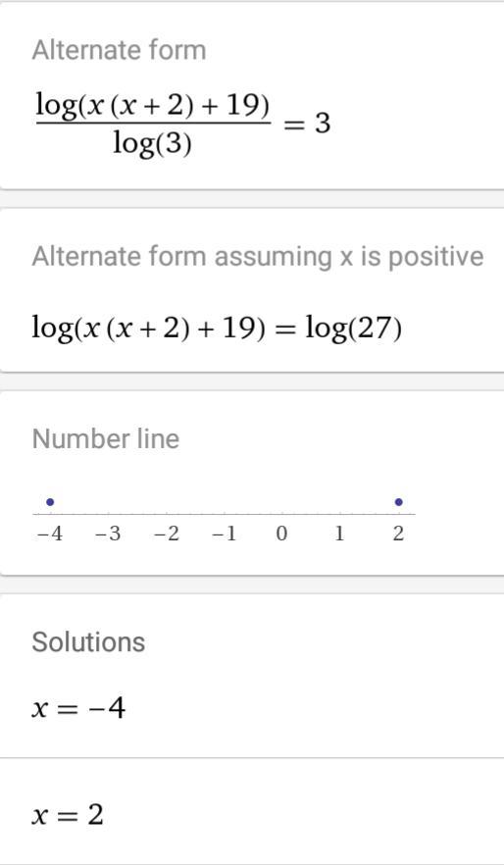Select the solution x = -4

78,708
